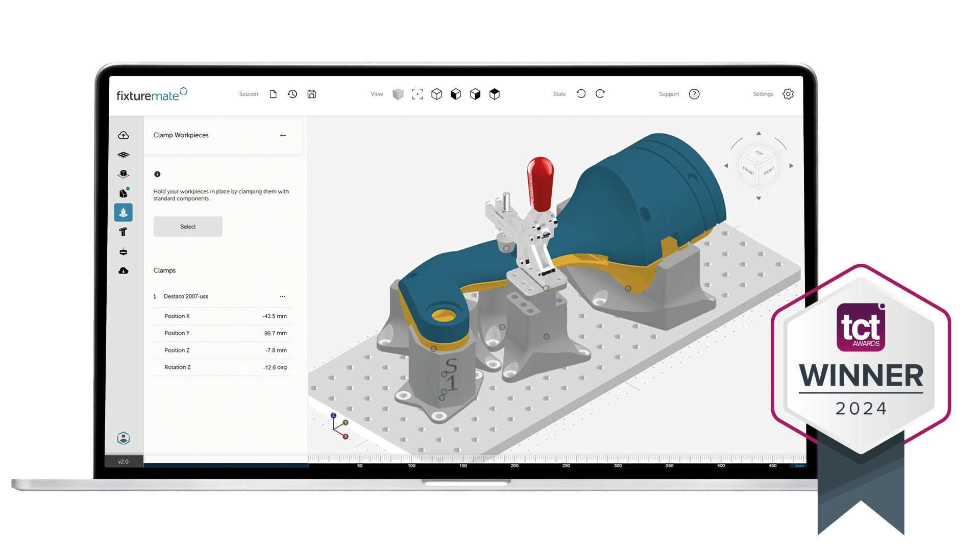
Task: Open the place workpiece on plate step
Action: click(124, 174)
